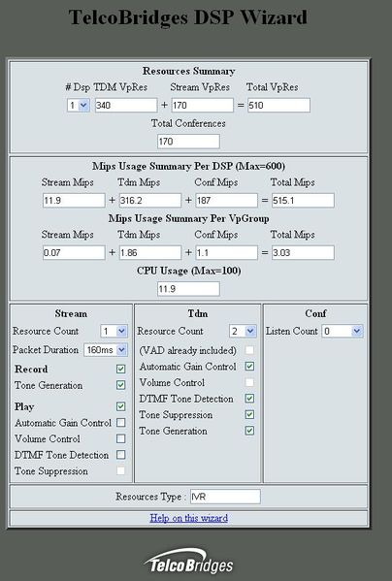Click the Stream section heading
The image size is (392, 581).
(x=71, y=313)
